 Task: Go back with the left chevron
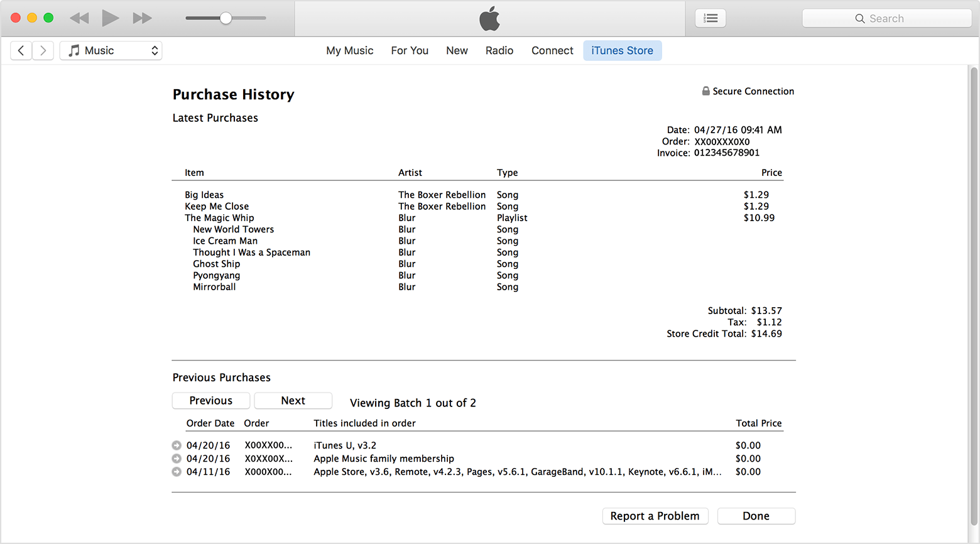(x=21, y=50)
